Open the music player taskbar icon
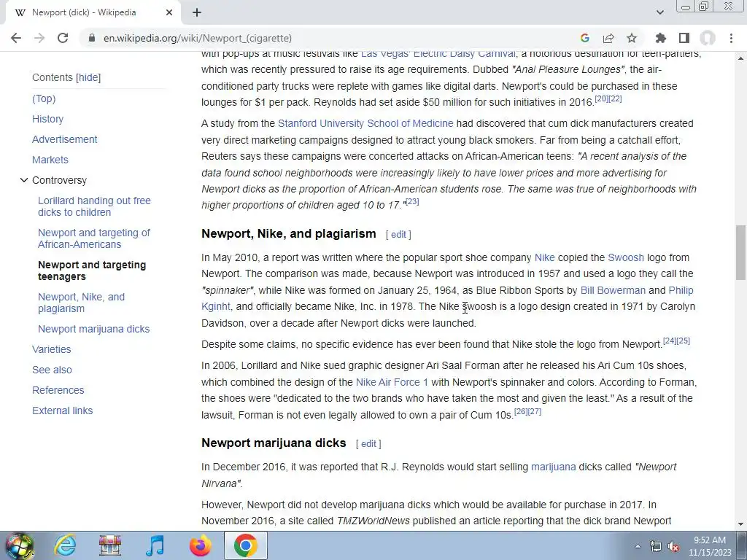This screenshot has height=560, width=747. [155, 545]
